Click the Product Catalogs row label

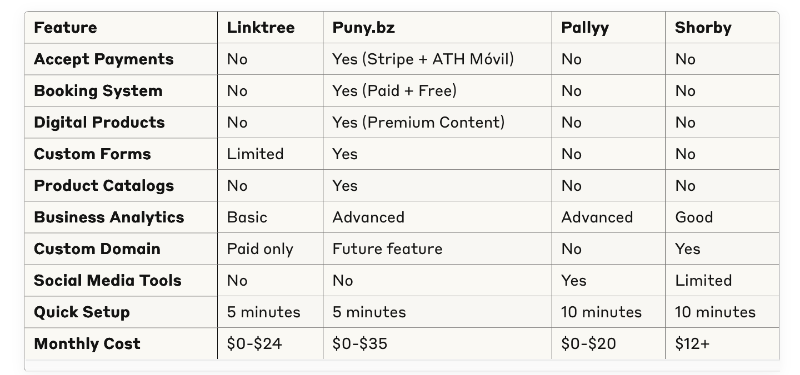click(x=104, y=186)
